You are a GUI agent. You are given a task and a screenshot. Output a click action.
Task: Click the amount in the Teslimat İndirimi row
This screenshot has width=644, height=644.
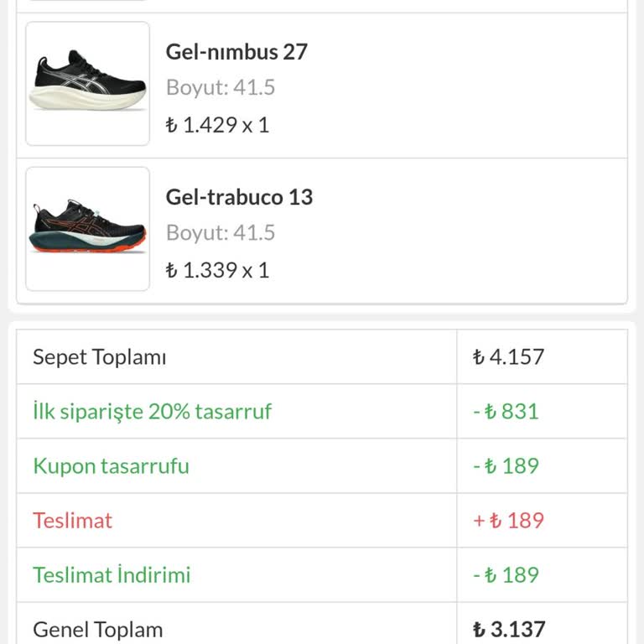tap(506, 575)
